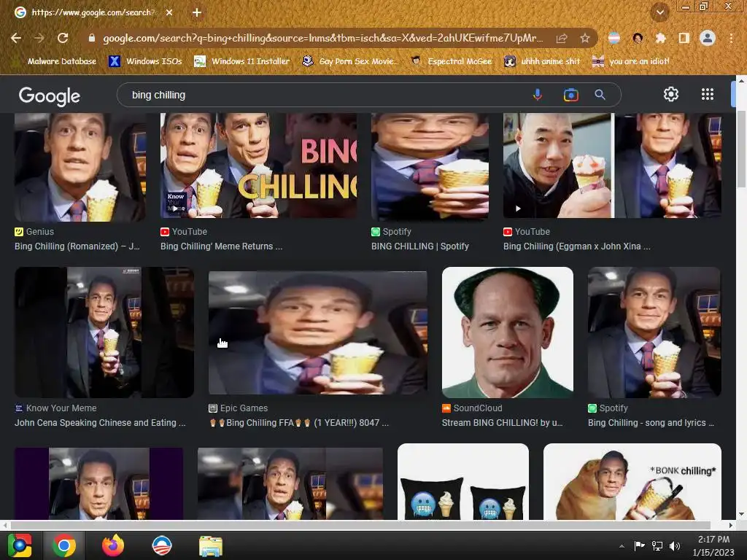Click the Know Your Meme source label
Image resolution: width=747 pixels, height=560 pixels.
61,408
